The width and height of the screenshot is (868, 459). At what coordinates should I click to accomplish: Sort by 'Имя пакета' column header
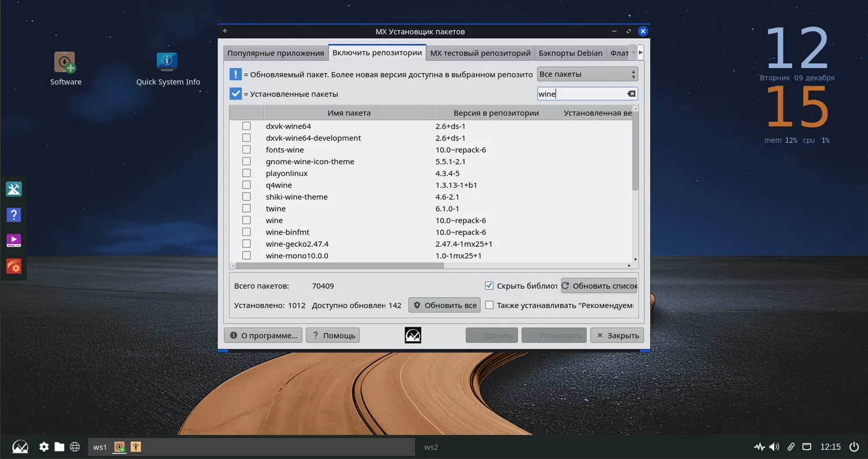[x=348, y=113]
